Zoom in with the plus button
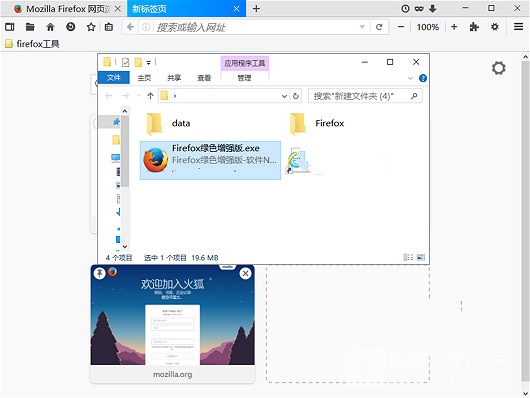 (x=454, y=27)
